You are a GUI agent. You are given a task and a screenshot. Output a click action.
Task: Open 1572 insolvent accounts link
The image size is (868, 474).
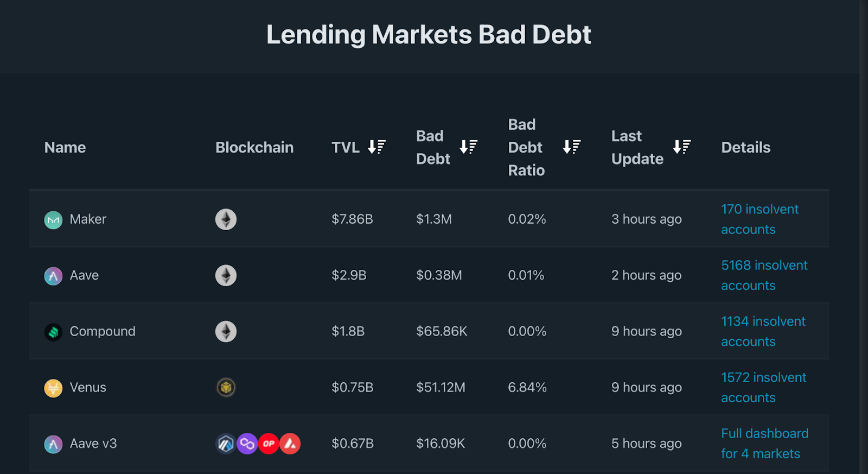click(763, 387)
